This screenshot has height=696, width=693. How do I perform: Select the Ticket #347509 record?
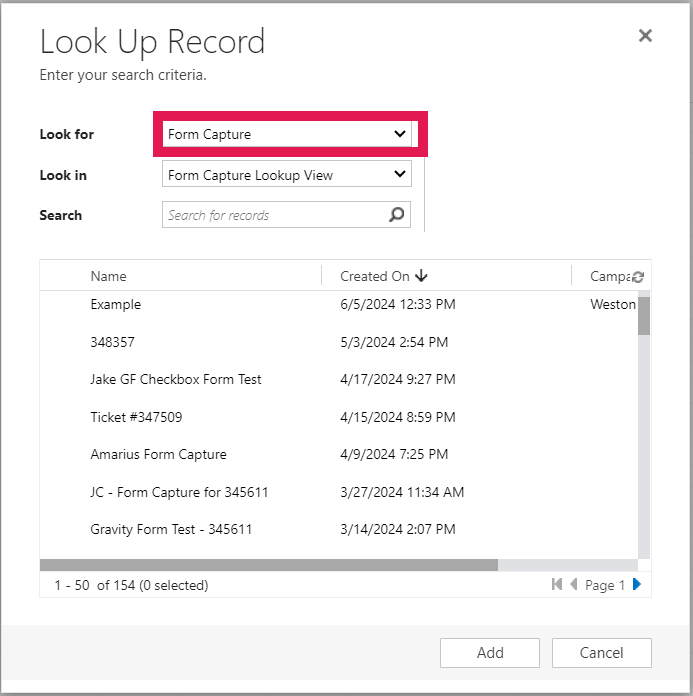click(x=136, y=417)
